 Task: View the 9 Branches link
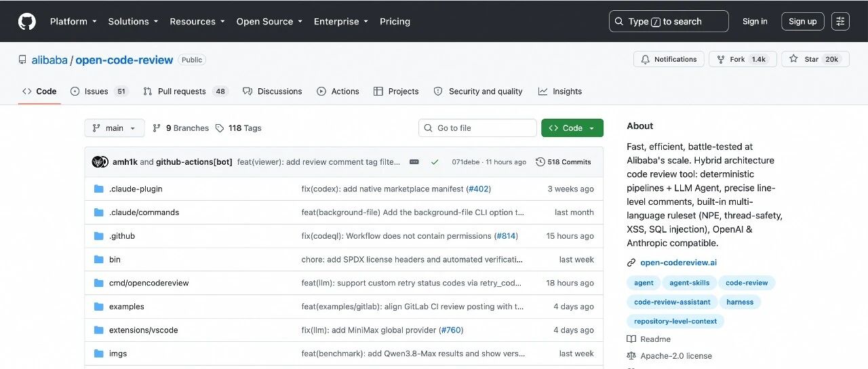coord(181,128)
